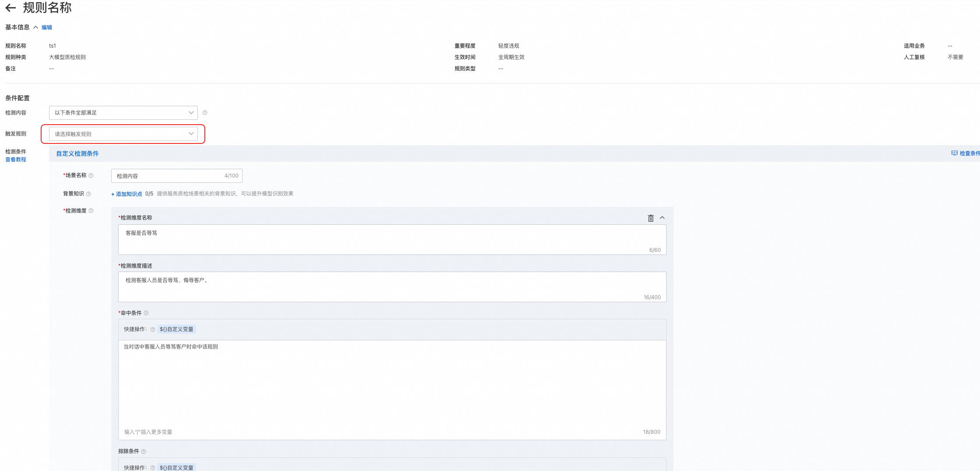980x471 pixels.
Task: Click the 快捷操作 help icon under 排除条件
Action: 153,468
